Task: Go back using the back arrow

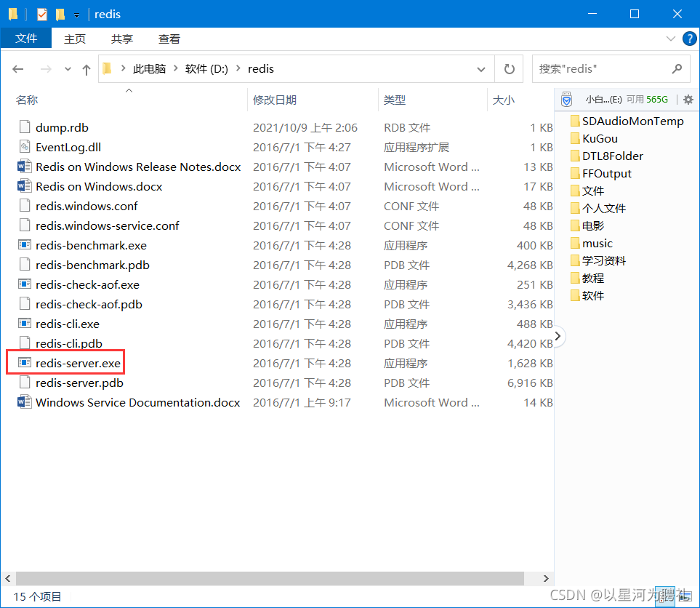Action: click(x=17, y=68)
